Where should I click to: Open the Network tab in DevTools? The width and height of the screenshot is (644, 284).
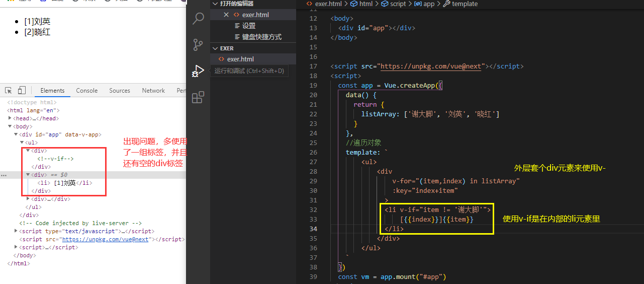[153, 91]
